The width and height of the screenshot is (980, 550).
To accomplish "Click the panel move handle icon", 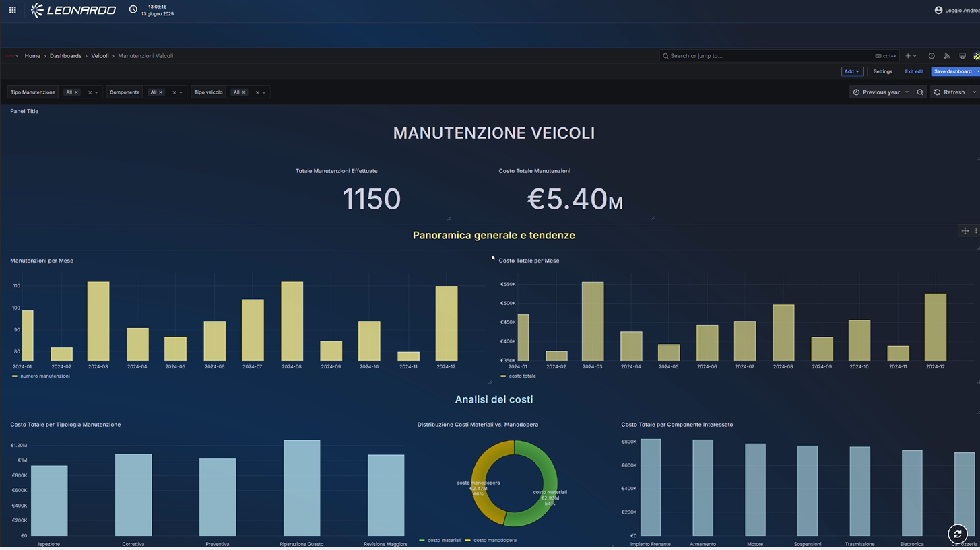I will coord(965,231).
